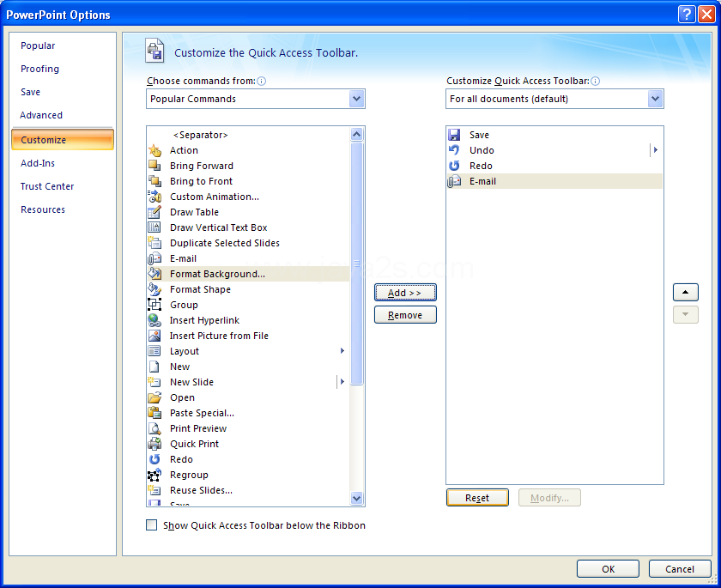Click the Action command star icon
721x588 pixels.
pyautogui.click(x=154, y=150)
